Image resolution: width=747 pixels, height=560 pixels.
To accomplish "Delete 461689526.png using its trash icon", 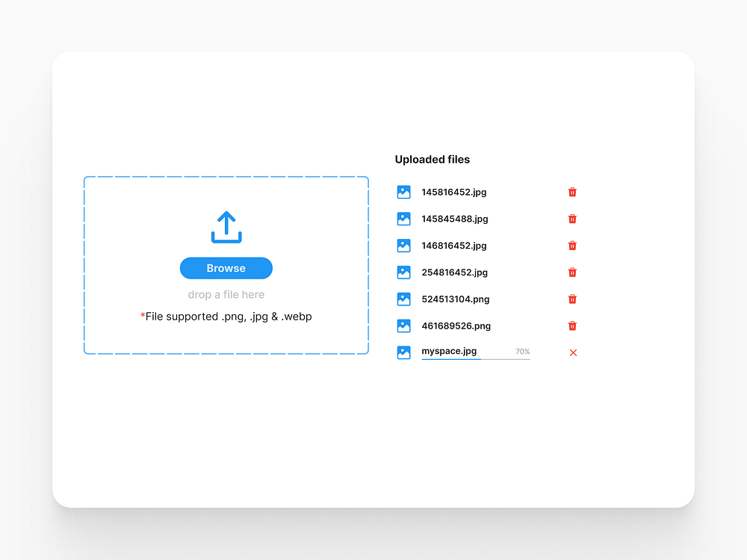I will [572, 326].
